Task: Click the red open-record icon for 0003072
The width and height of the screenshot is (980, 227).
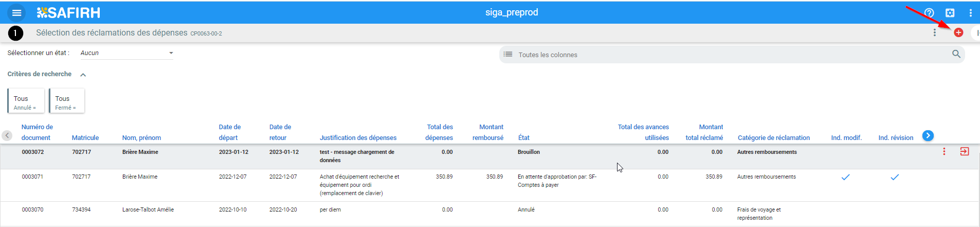Action: point(965,151)
